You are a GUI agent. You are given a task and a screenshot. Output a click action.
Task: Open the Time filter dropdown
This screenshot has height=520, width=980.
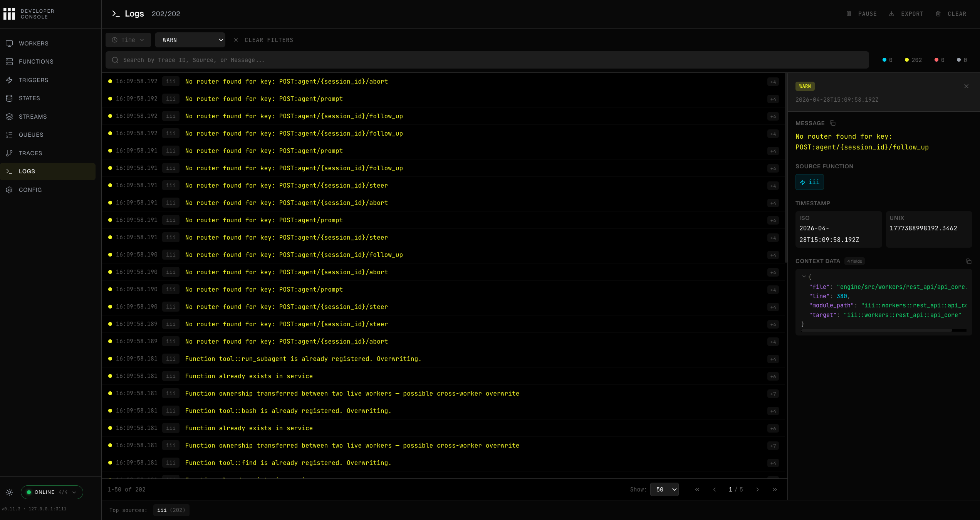click(x=128, y=40)
